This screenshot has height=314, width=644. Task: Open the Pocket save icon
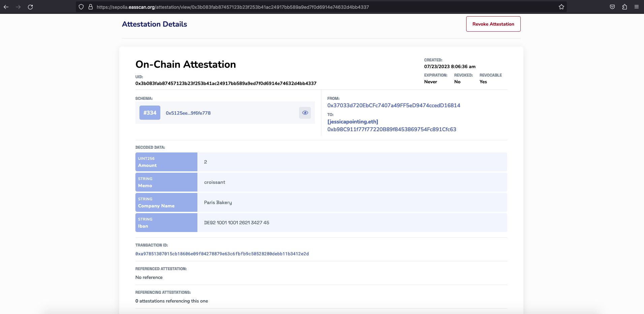[612, 7]
